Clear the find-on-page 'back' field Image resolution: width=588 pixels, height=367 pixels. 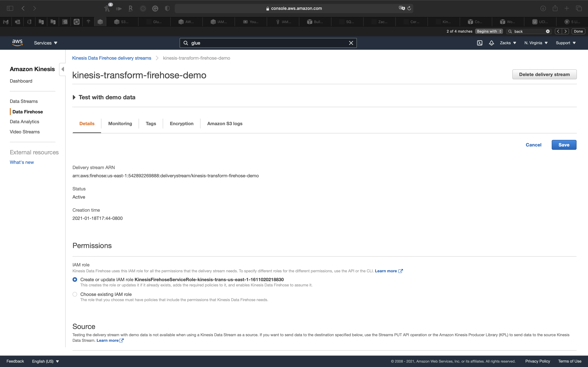point(548,31)
